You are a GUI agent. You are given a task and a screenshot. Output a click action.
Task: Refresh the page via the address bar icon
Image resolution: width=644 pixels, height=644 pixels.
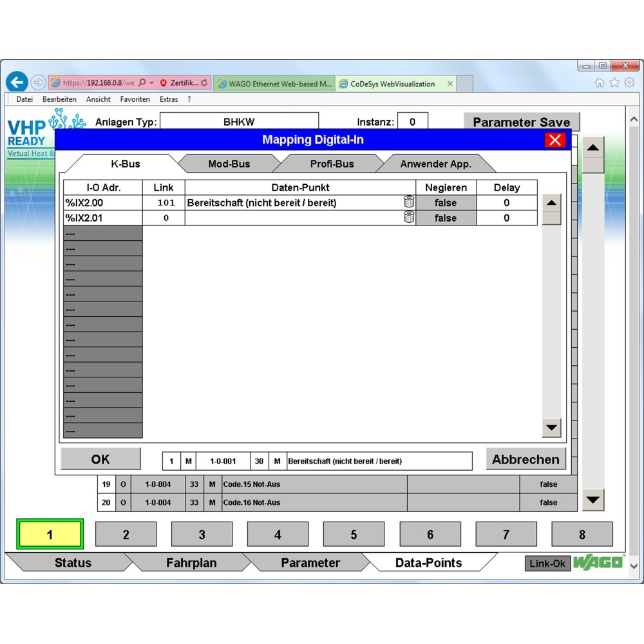206,82
